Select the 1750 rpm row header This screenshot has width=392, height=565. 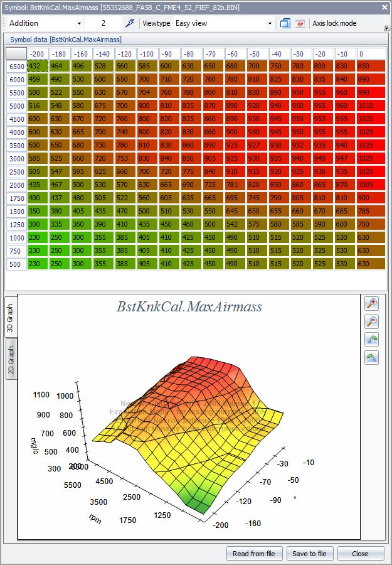coord(16,198)
